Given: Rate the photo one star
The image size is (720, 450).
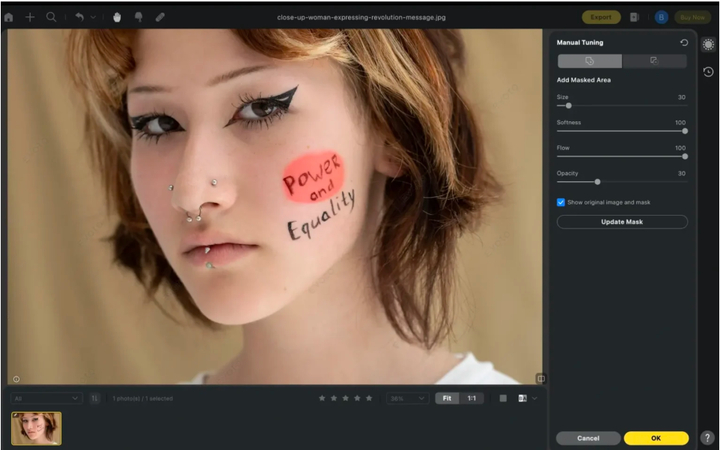Looking at the screenshot, I should (x=322, y=398).
